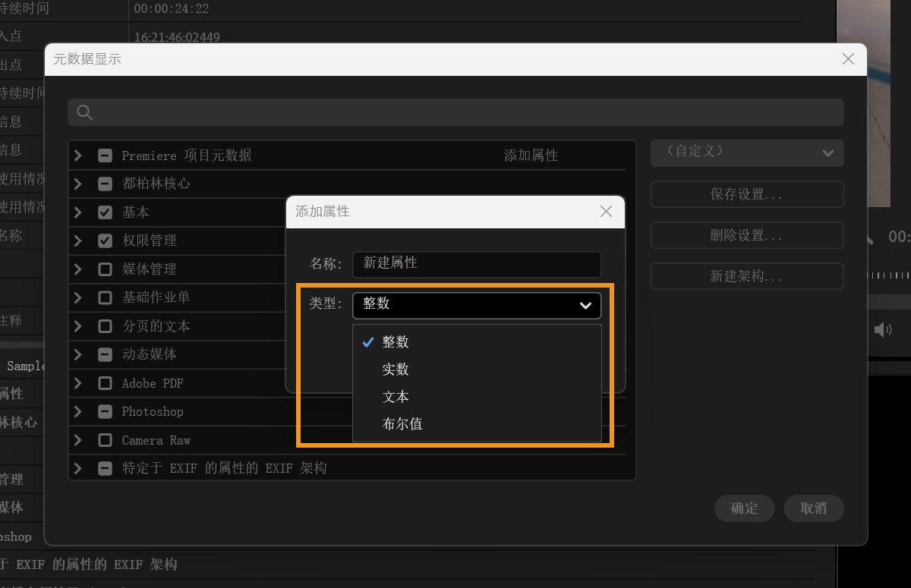Enable the Camera Raw checkbox
The width and height of the screenshot is (911, 588).
(106, 440)
